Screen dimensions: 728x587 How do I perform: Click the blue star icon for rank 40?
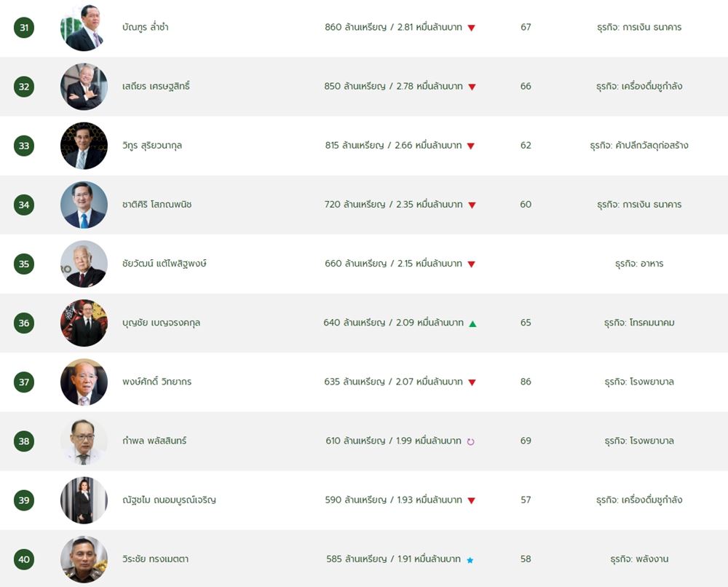click(470, 560)
